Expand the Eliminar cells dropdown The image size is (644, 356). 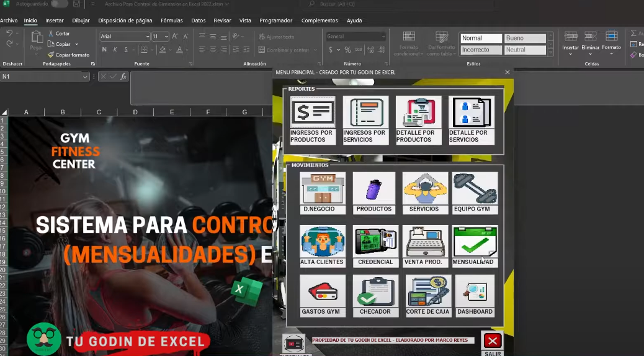pyautogui.click(x=590, y=54)
